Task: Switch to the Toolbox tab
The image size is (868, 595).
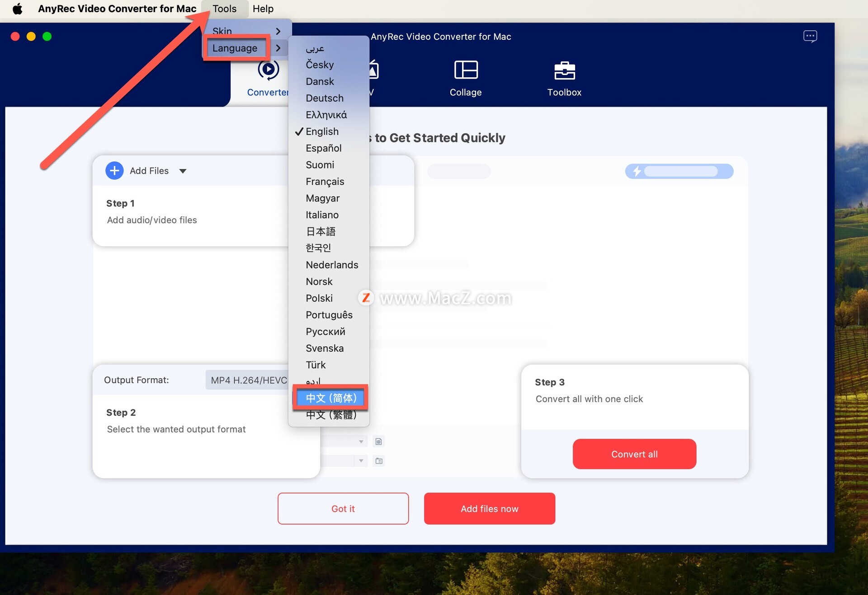Action: coord(564,79)
